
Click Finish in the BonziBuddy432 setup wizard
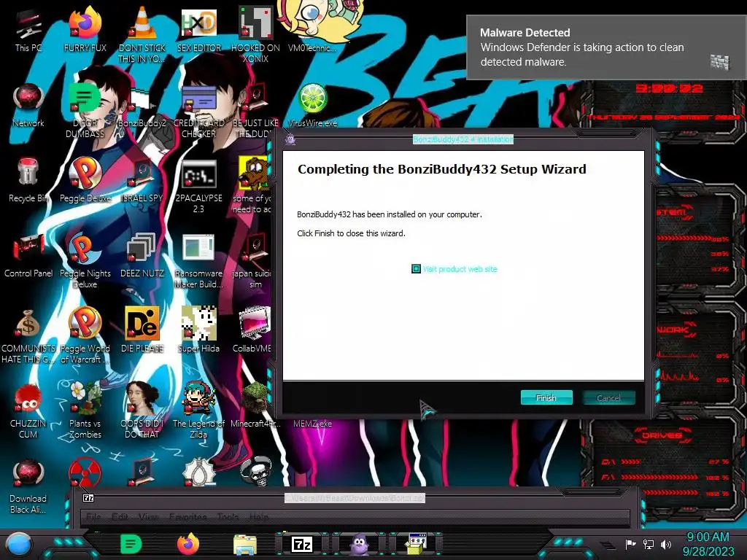coord(546,397)
